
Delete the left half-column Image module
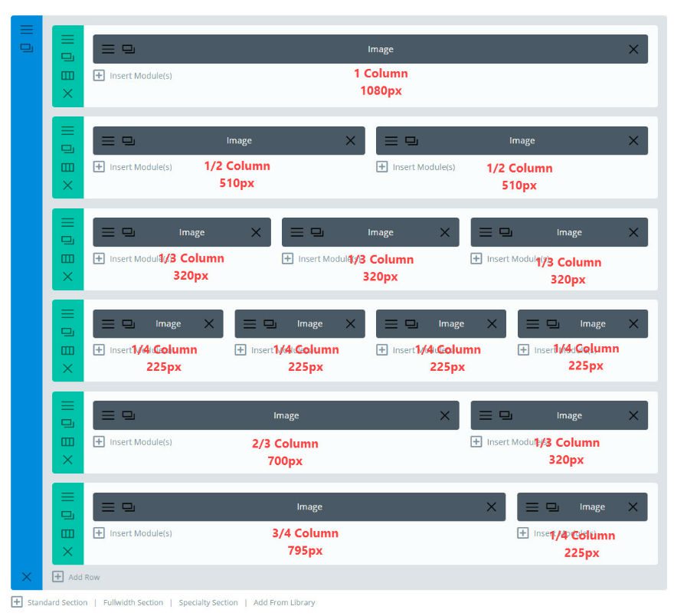[x=350, y=140]
